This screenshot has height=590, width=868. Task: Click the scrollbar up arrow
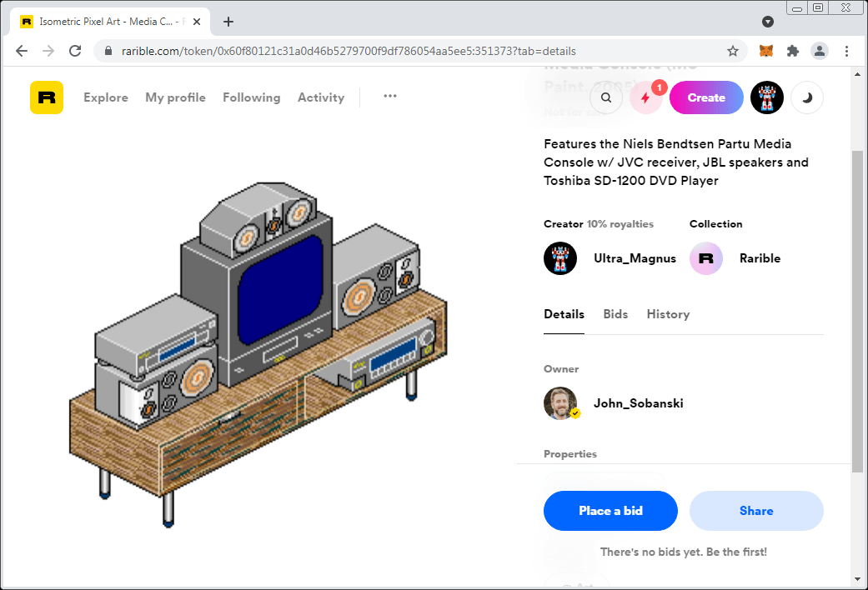pos(857,74)
